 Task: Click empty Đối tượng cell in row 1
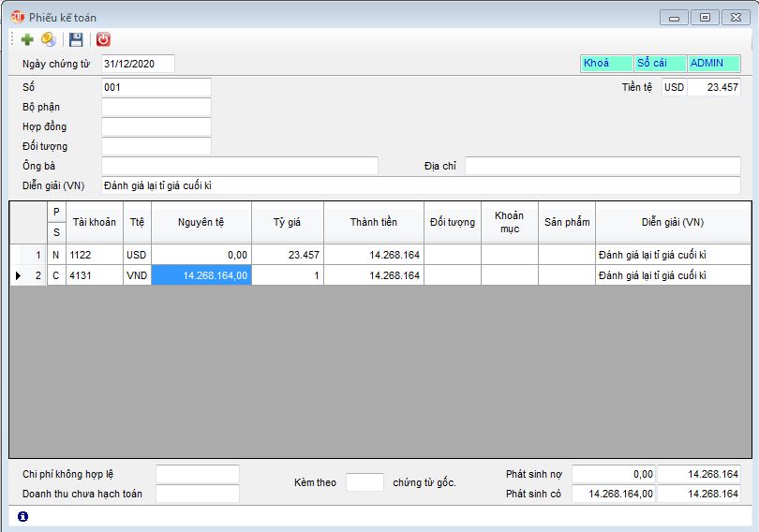[452, 255]
